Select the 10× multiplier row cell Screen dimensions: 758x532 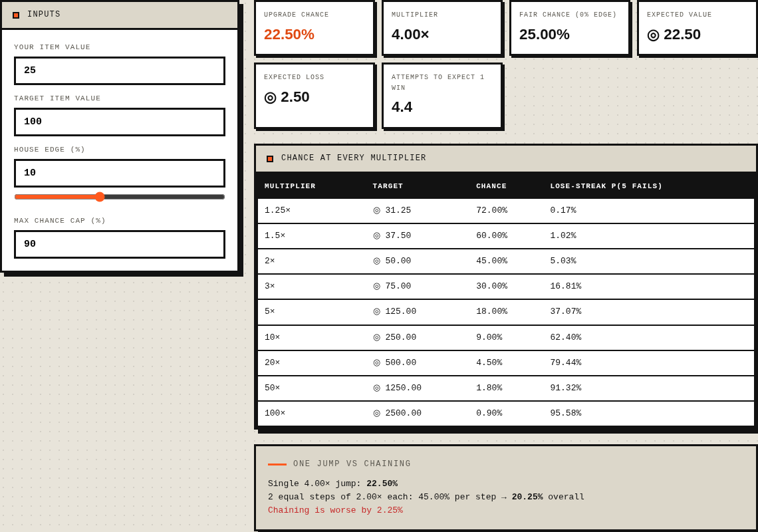click(x=272, y=338)
